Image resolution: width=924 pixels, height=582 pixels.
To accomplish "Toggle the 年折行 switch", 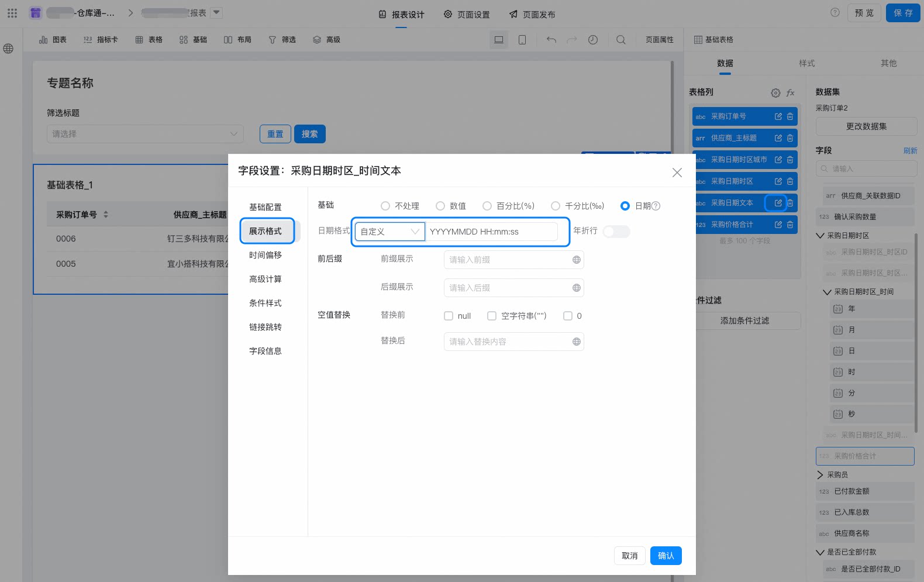I will click(x=616, y=232).
